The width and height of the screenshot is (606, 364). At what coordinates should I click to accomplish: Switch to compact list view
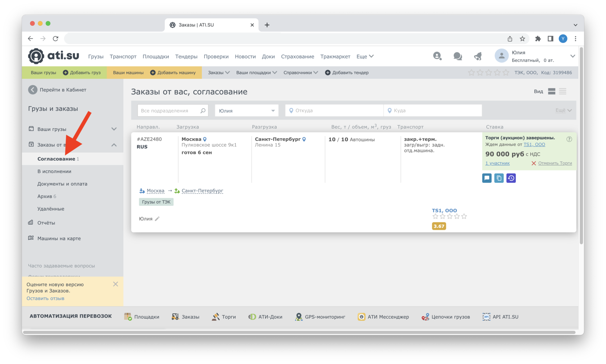pyautogui.click(x=563, y=91)
